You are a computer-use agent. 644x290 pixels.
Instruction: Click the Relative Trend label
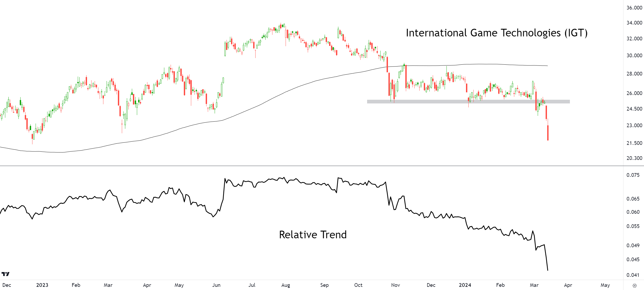[313, 235]
